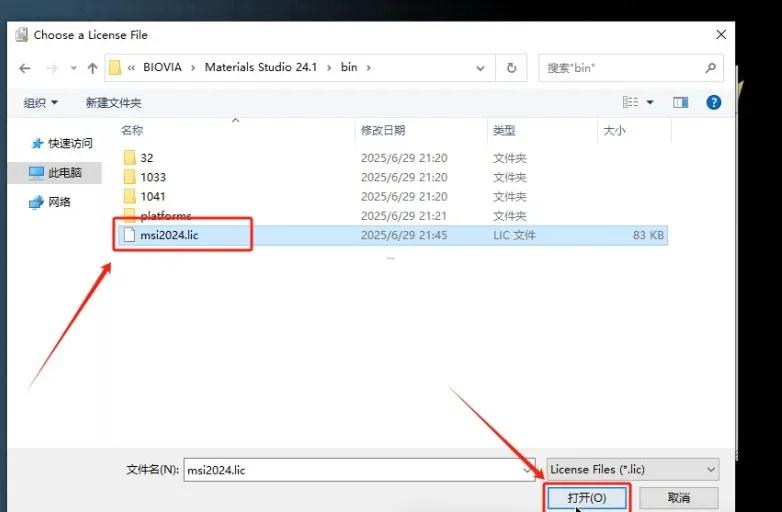782x512 pixels.
Task: Expand chevron after Materials Studio 24.1
Action: pyautogui.click(x=329, y=68)
